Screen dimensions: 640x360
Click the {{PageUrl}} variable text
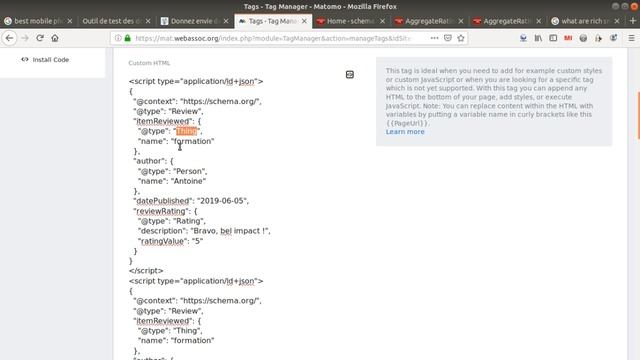pyautogui.click(x=407, y=123)
